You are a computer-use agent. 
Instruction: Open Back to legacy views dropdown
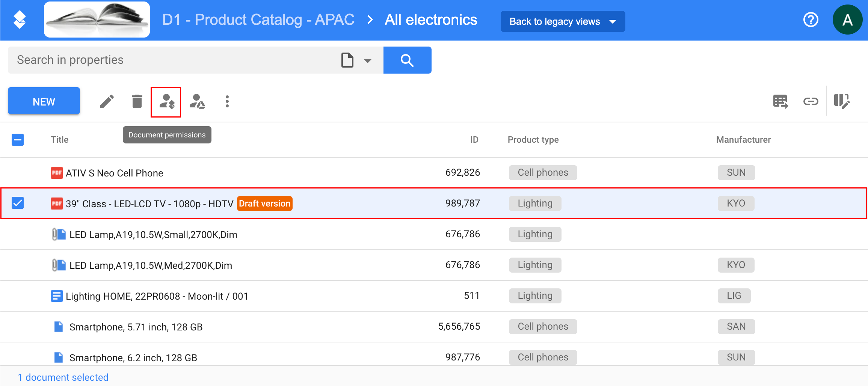(563, 21)
